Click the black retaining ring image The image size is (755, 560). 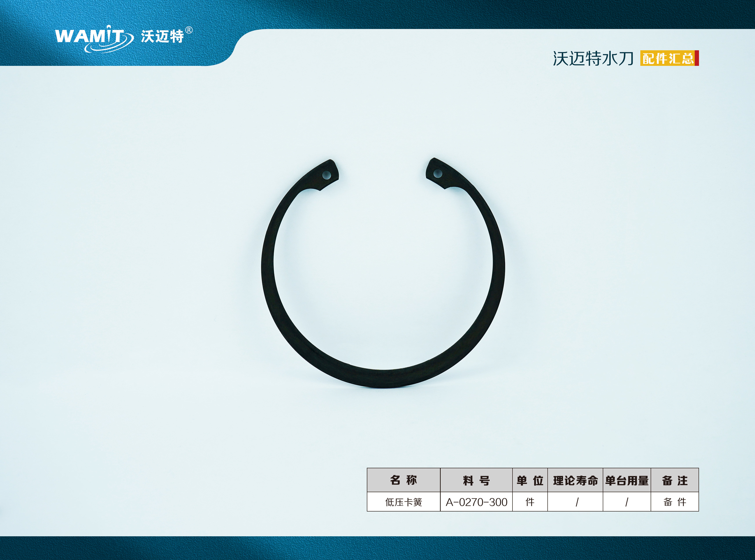383,273
